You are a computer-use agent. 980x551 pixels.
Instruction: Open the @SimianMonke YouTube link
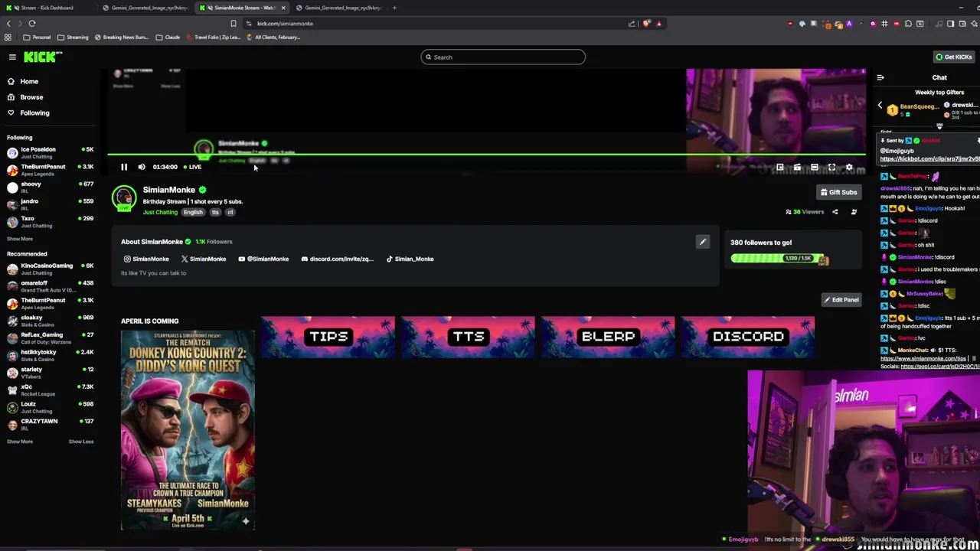(263, 259)
